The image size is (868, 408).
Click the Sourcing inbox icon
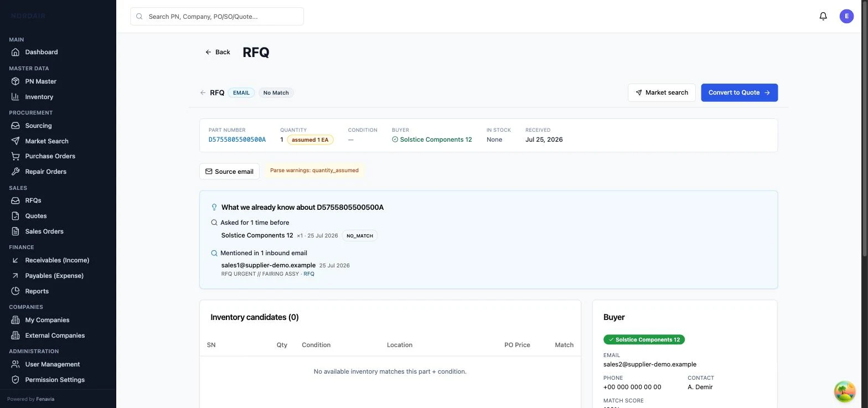click(15, 126)
